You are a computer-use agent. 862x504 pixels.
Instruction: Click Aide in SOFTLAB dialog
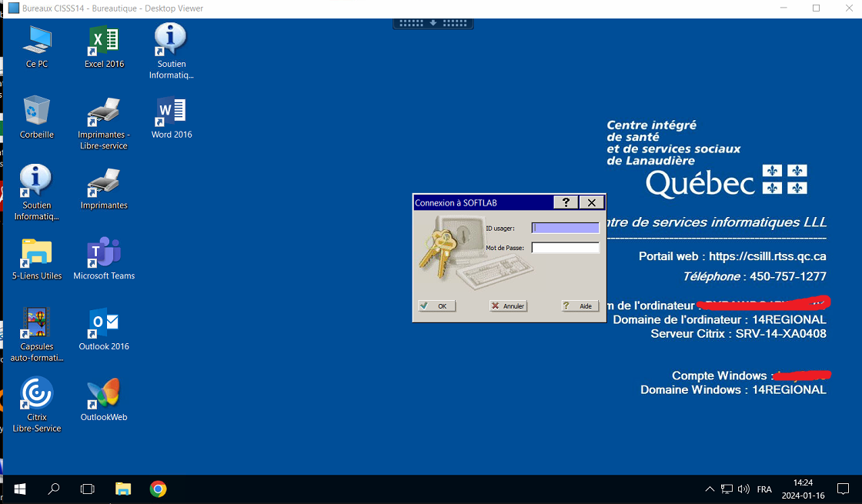coord(580,306)
